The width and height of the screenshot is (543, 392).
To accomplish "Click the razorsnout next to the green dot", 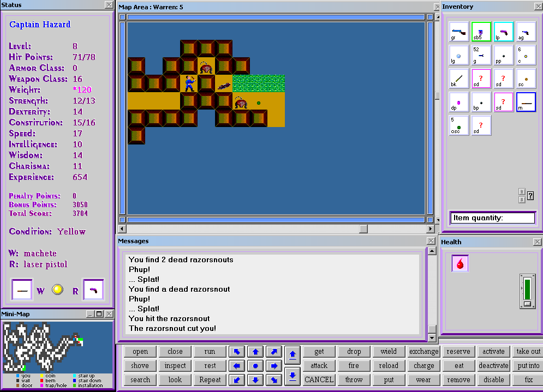I will (x=241, y=101).
